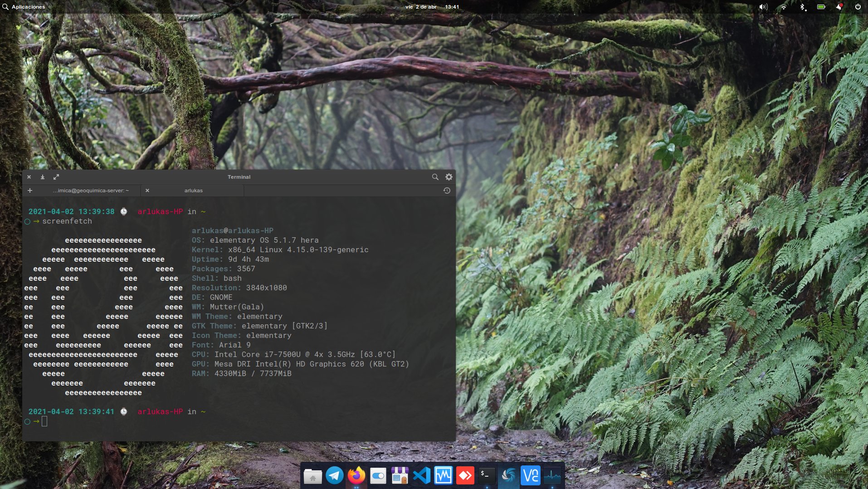Open the sound volume indicator
Viewport: 868px width, 489px height.
pos(763,7)
